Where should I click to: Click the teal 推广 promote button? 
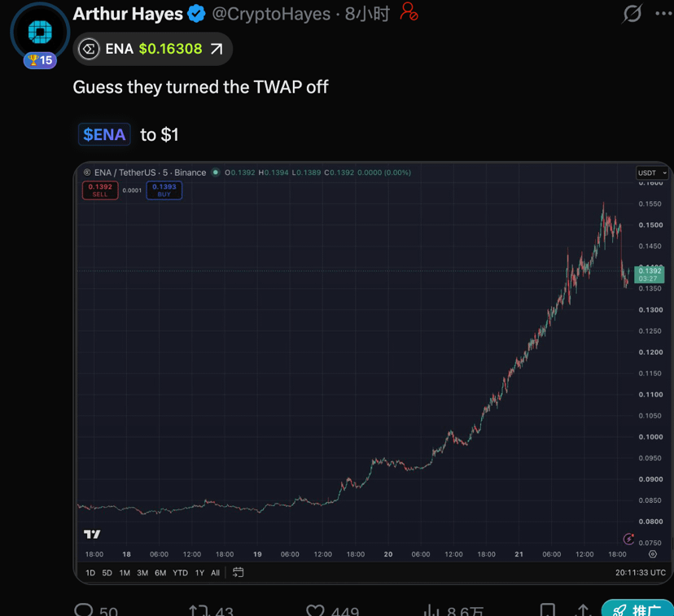[x=638, y=608]
